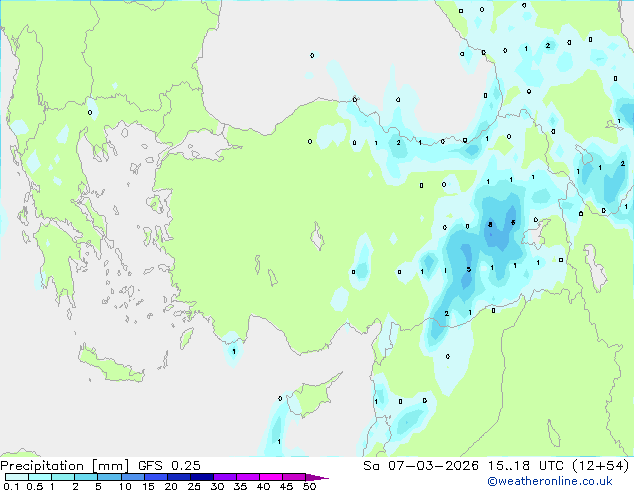
Task: Click the legend value '0.1'
Action: [11, 486]
